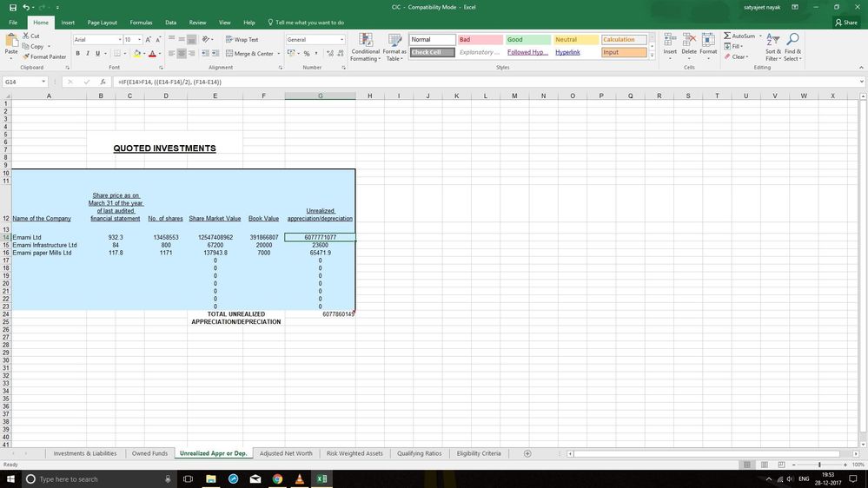The image size is (868, 488).
Task: Click the Percent Style icon
Action: pyautogui.click(x=307, y=54)
